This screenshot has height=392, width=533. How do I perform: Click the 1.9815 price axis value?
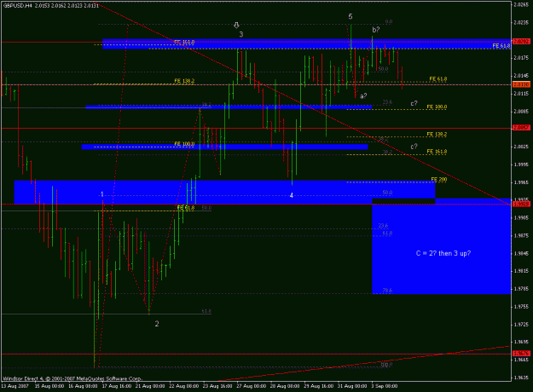point(521,271)
